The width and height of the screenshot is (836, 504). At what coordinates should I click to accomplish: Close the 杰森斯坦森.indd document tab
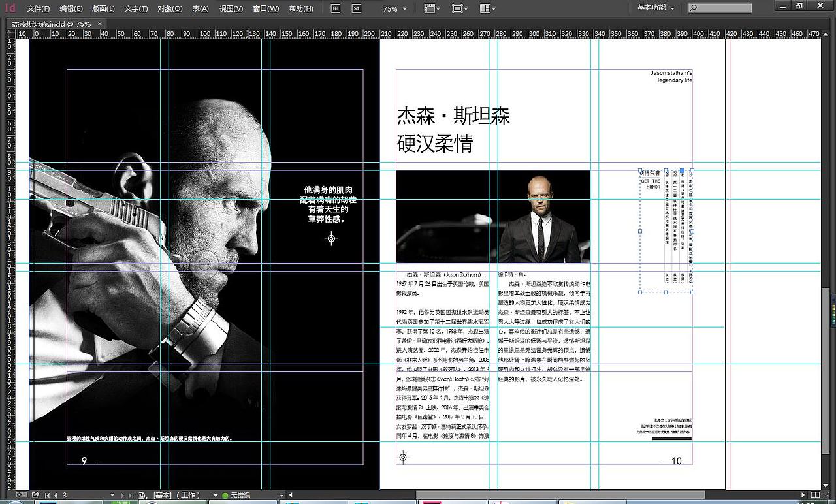coord(101,24)
